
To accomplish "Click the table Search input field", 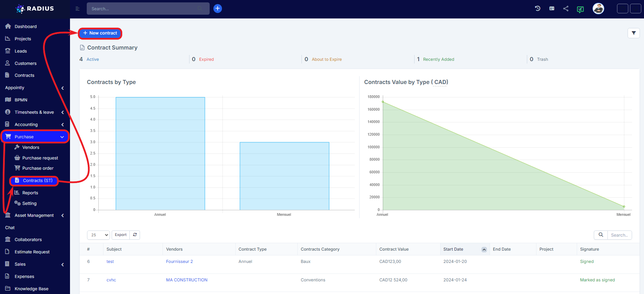I will point(619,235).
